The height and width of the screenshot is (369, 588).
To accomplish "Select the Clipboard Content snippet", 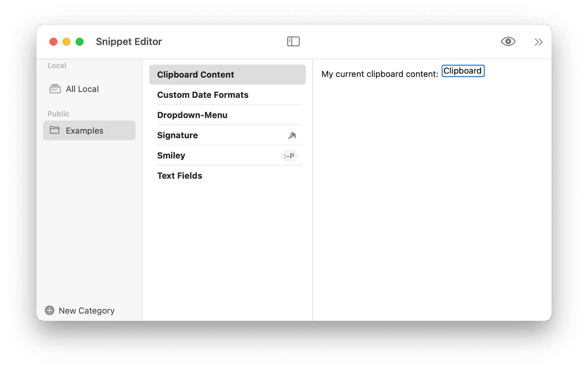I will click(x=196, y=74).
